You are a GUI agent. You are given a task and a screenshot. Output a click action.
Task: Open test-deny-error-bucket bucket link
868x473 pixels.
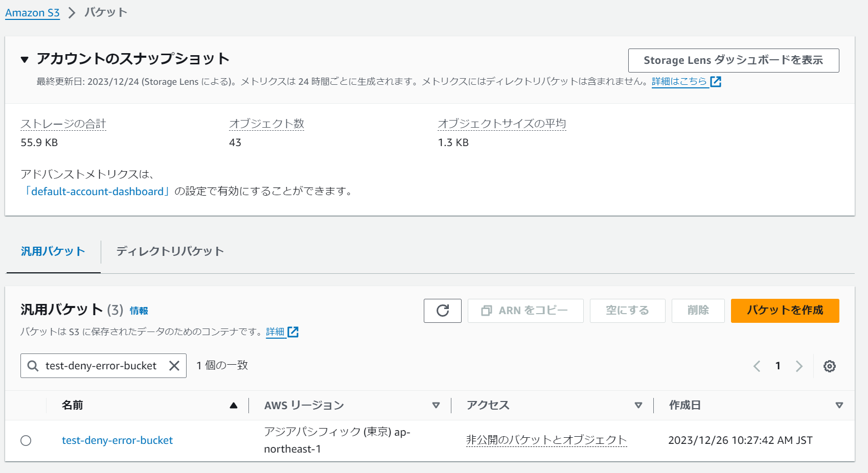click(x=117, y=440)
